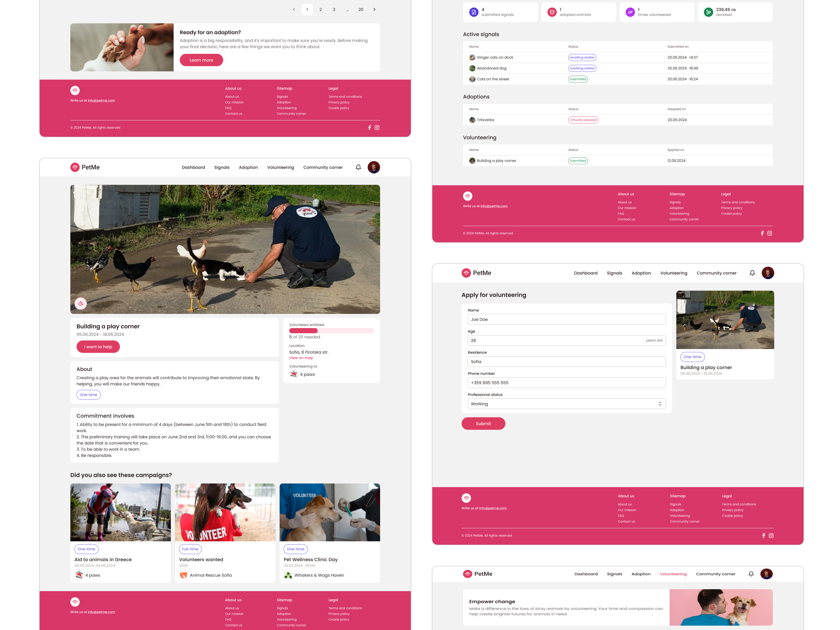
Task: Select page 2 in the pagination
Action: 321,9
